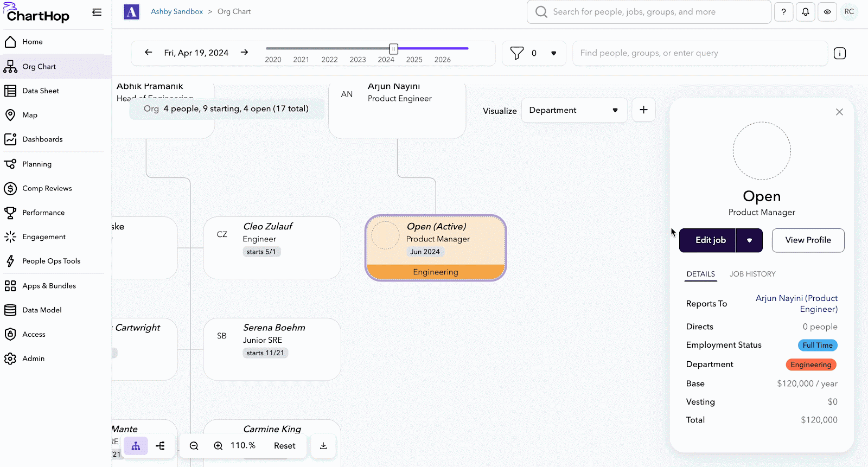Viewport: 868px width, 467px height.
Task: Switch to vertical tree layout view
Action: point(136,446)
